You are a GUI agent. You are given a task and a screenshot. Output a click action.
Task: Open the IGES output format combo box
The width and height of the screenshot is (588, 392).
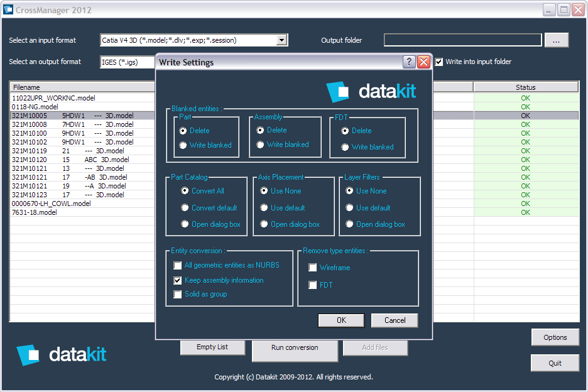[x=128, y=62]
